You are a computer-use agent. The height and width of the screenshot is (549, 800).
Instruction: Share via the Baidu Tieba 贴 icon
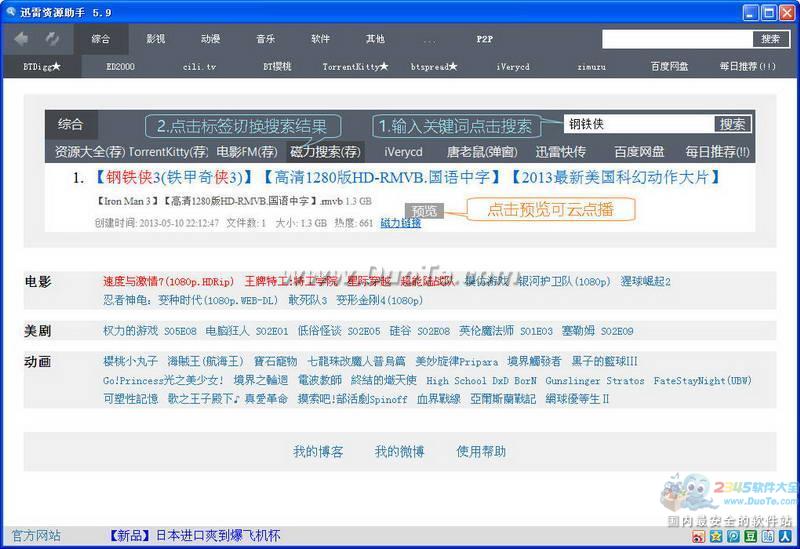pos(768,536)
